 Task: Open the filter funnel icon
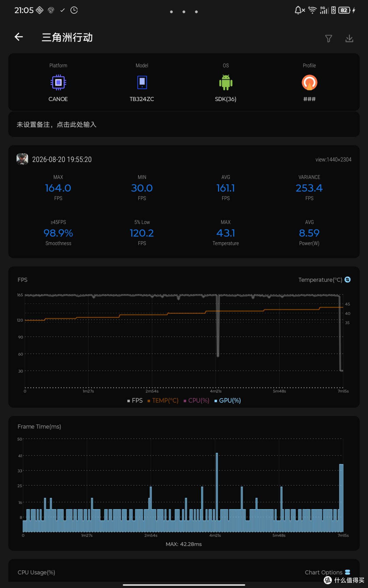328,38
